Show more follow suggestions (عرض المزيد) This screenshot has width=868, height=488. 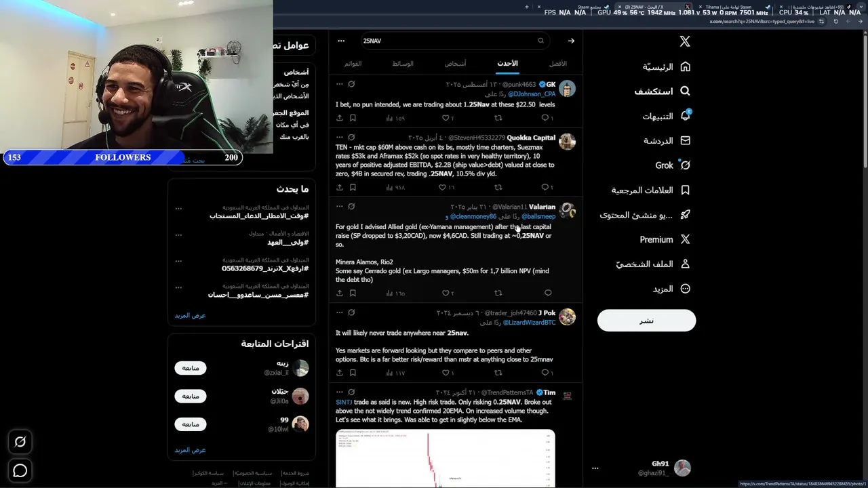tap(190, 450)
